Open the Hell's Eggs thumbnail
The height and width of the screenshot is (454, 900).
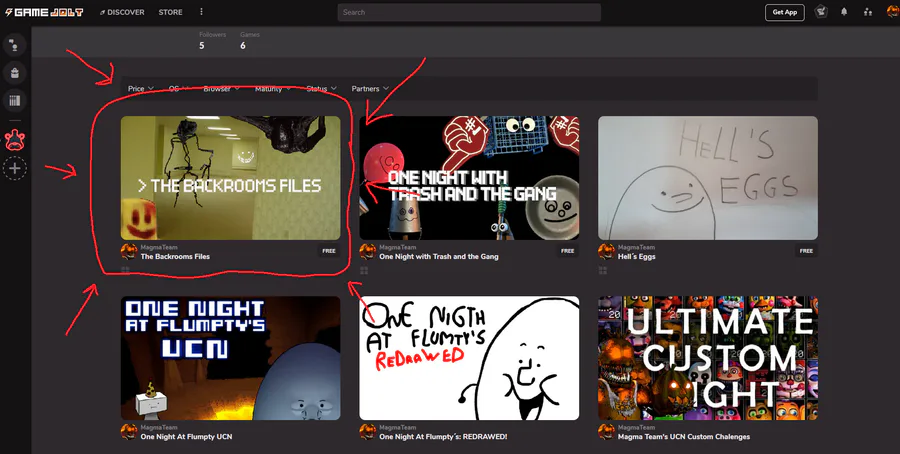[708, 178]
